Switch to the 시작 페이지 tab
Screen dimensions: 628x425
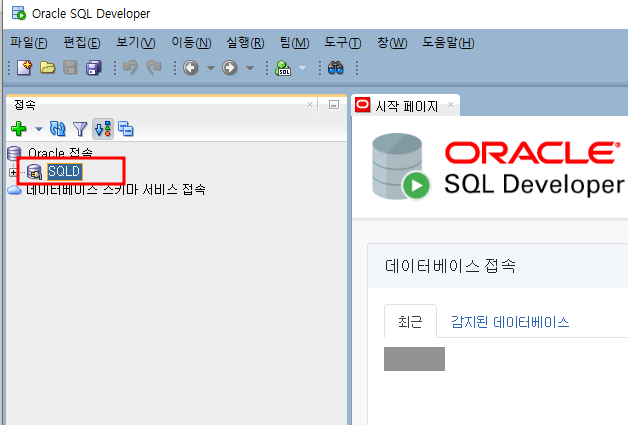tap(406, 106)
